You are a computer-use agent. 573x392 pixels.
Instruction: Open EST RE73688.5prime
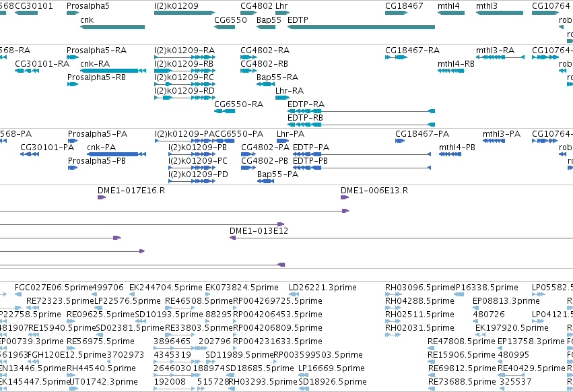[x=462, y=382]
